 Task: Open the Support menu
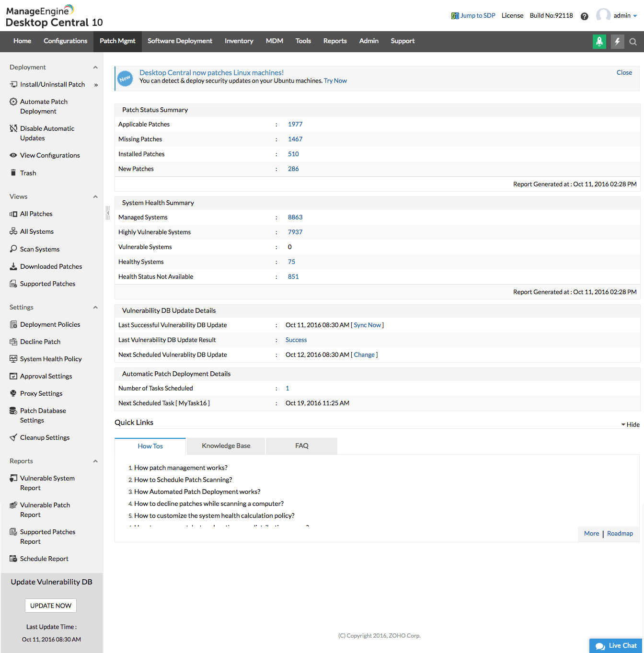402,41
